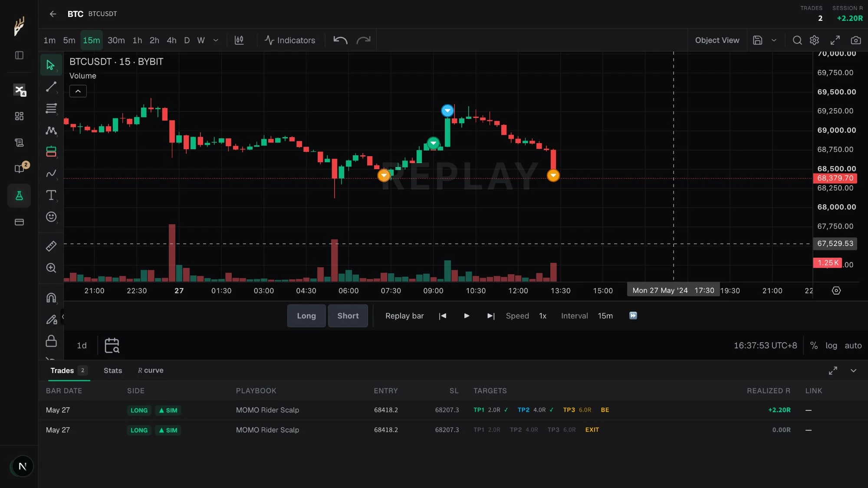The image size is (868, 488).
Task: Step forward one replay bar
Action: coord(491,316)
